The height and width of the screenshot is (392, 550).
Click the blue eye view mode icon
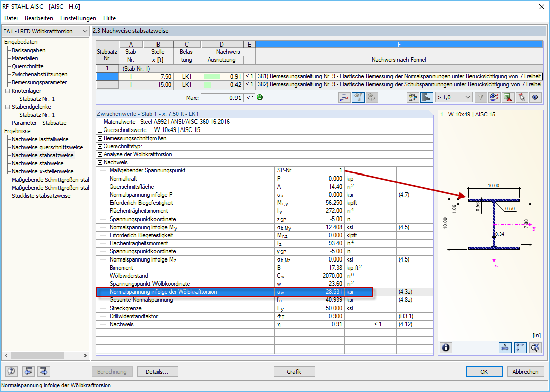(535, 98)
